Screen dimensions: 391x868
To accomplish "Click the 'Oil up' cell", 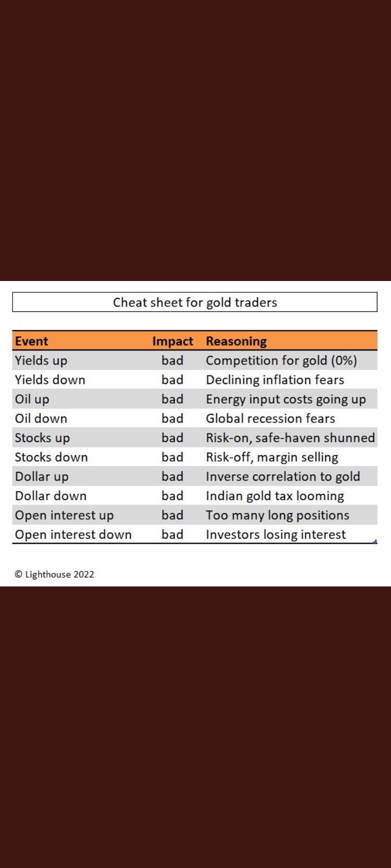I will coord(32,399).
